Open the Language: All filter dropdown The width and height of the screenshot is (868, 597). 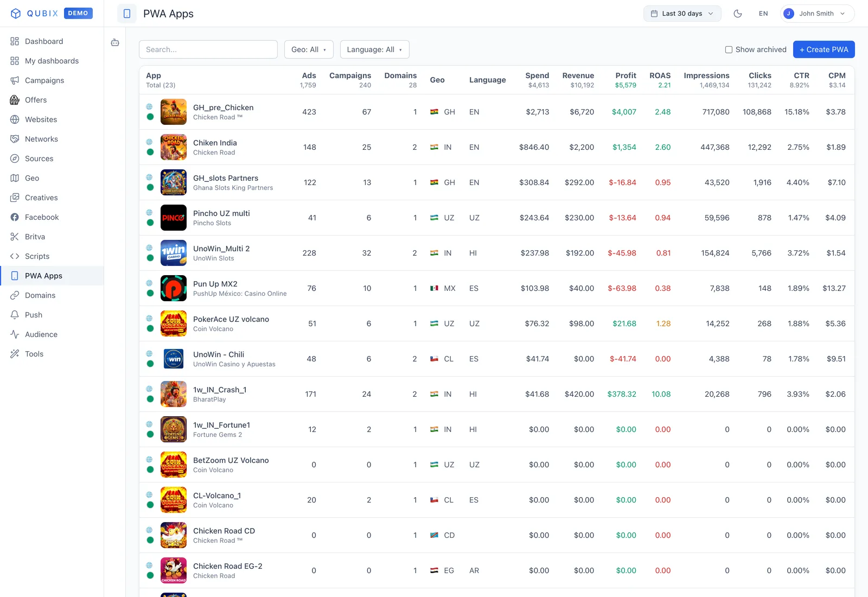374,49
